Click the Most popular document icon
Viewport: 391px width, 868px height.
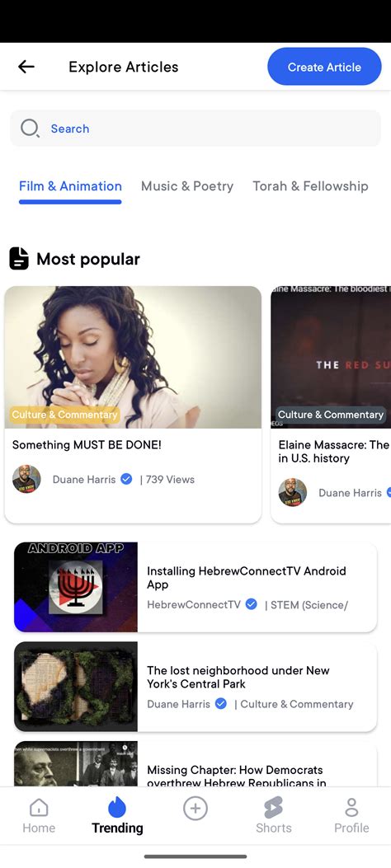[x=19, y=259]
